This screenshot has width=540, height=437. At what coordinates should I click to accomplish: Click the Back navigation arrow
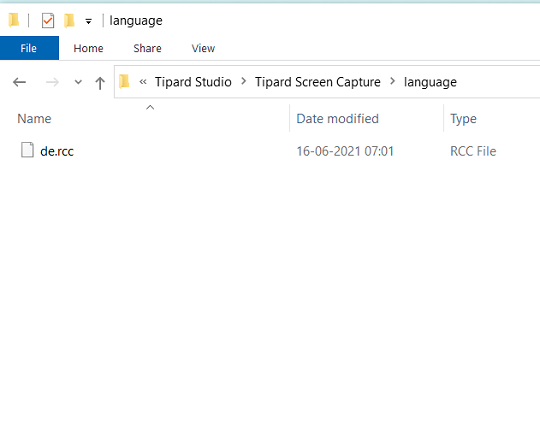point(19,82)
